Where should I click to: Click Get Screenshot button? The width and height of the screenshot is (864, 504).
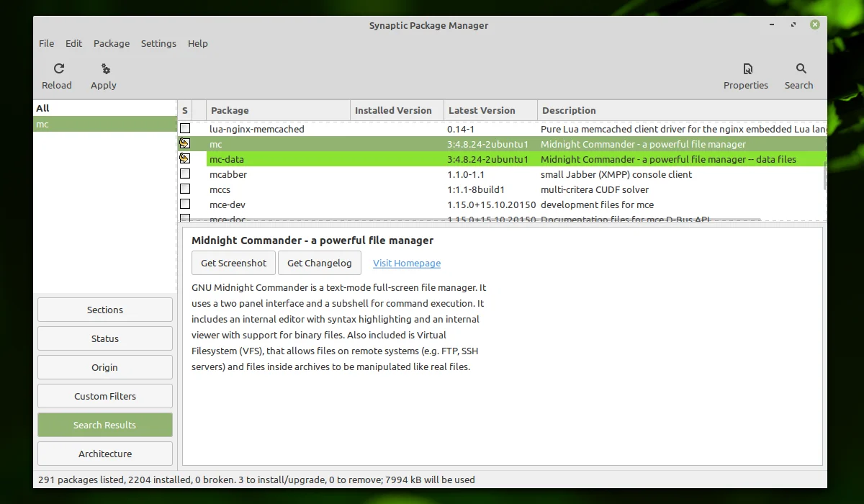click(x=233, y=263)
